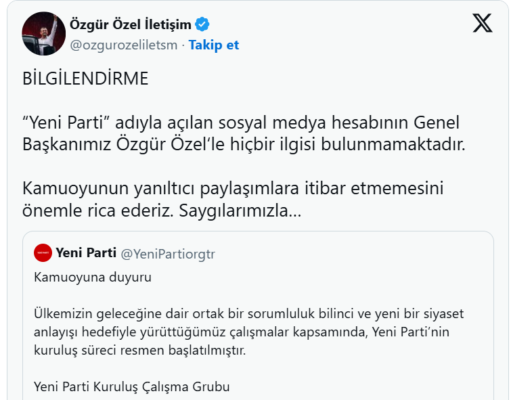532x400 pixels.
Task: Open Özgür Özel İletişim profile avatar
Action: tap(43, 33)
